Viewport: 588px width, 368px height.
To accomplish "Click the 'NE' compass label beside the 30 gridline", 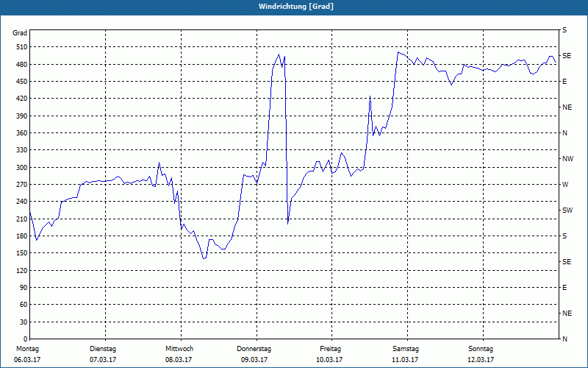I will tap(567, 314).
